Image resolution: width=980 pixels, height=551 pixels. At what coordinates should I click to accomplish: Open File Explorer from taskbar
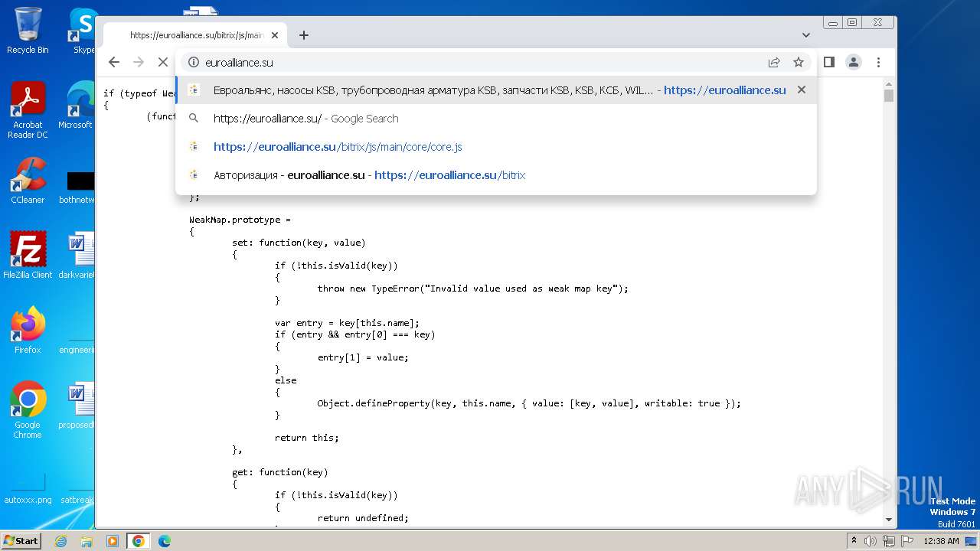tap(87, 541)
